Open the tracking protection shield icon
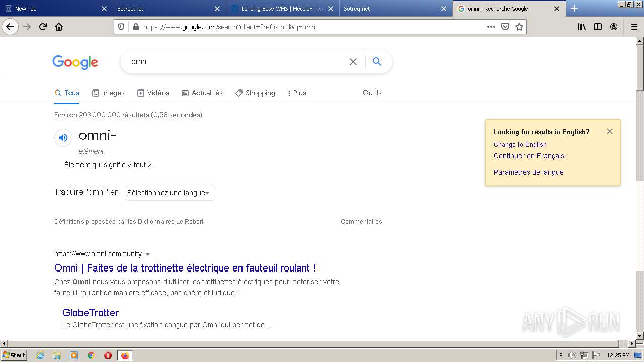644x362 pixels. click(x=121, y=27)
